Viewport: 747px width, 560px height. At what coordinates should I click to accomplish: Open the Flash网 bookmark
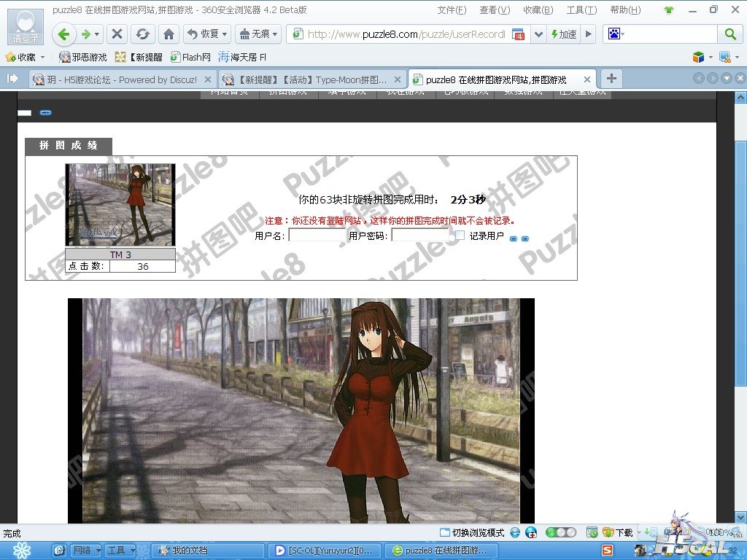(x=190, y=57)
